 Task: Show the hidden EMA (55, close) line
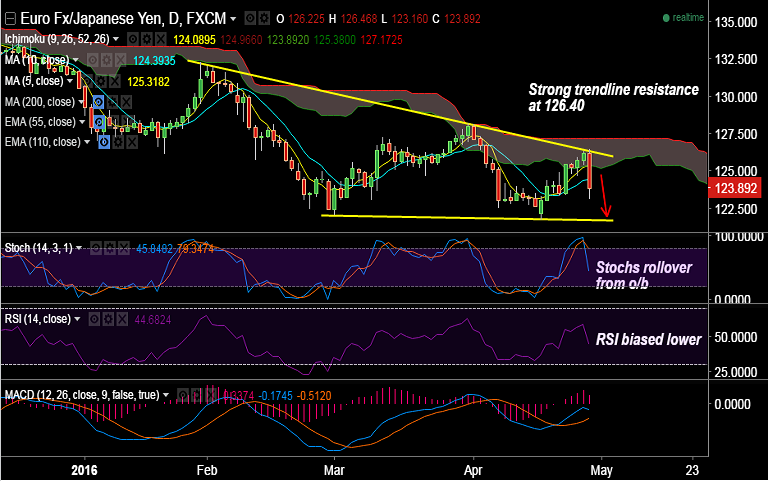[98, 121]
